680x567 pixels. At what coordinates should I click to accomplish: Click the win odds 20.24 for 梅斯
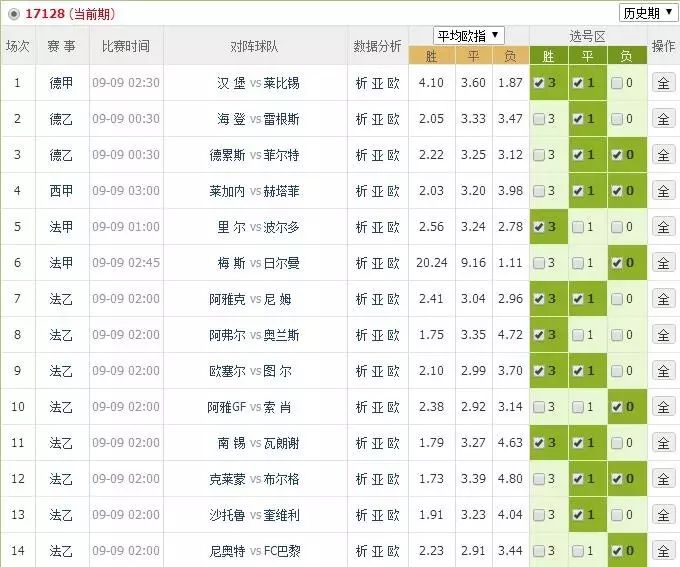click(432, 263)
